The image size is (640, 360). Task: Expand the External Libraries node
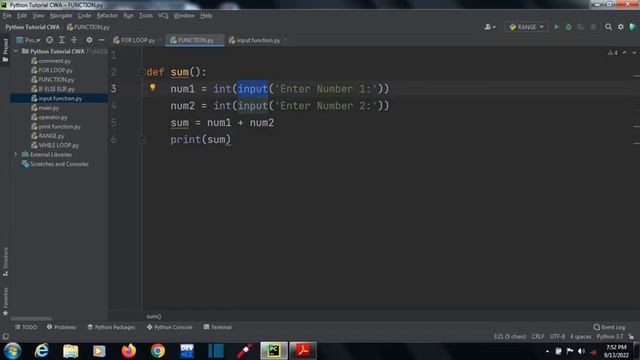(x=16, y=155)
